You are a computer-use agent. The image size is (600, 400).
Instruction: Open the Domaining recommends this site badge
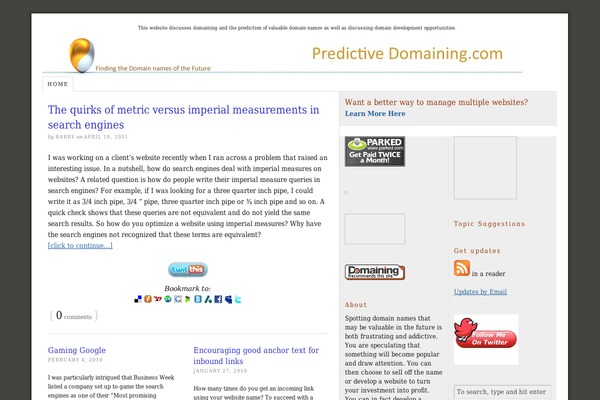pos(375,272)
